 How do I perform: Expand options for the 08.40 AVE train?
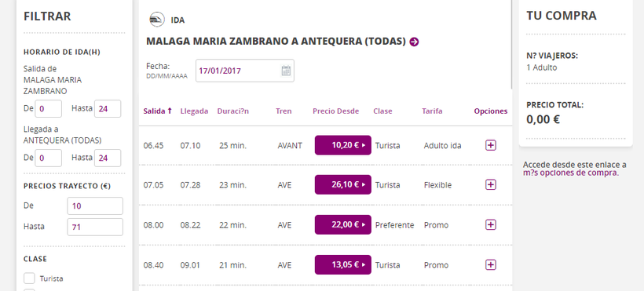[490, 265]
